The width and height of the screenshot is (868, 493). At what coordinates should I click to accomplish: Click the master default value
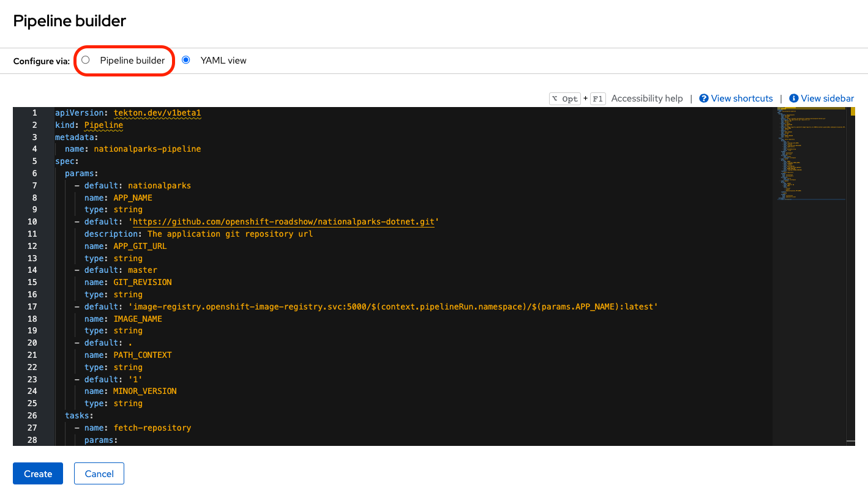coord(143,270)
